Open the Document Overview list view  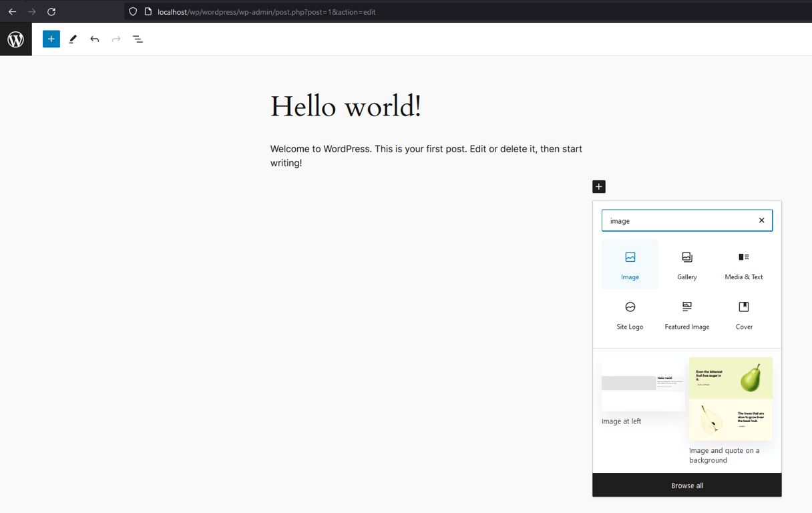[x=138, y=39]
